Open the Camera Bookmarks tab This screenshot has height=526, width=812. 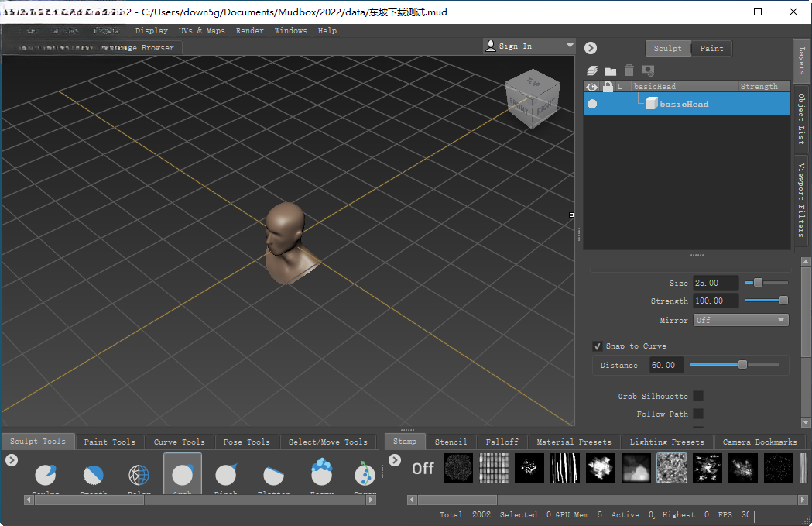pos(759,442)
